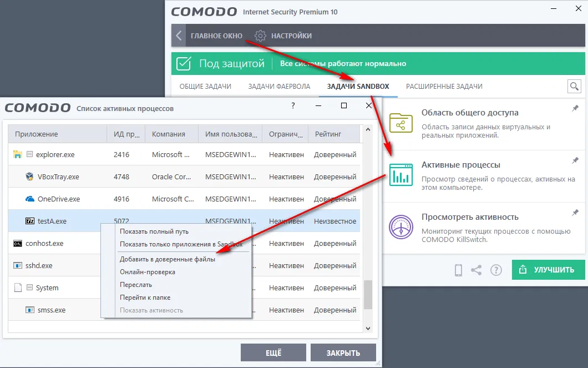Collapse the explorer.exe process tree
The height and width of the screenshot is (368, 588).
click(29, 154)
